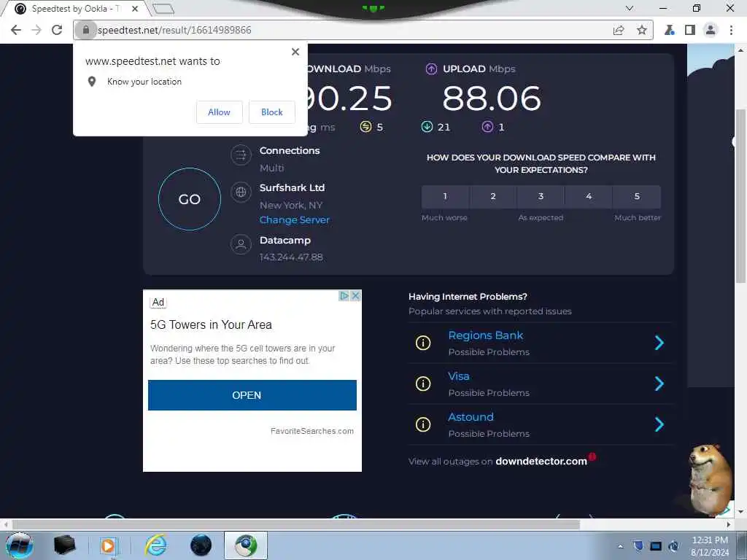Click the browser Forward arrow
Screen dimensions: 747x560
pos(36,30)
